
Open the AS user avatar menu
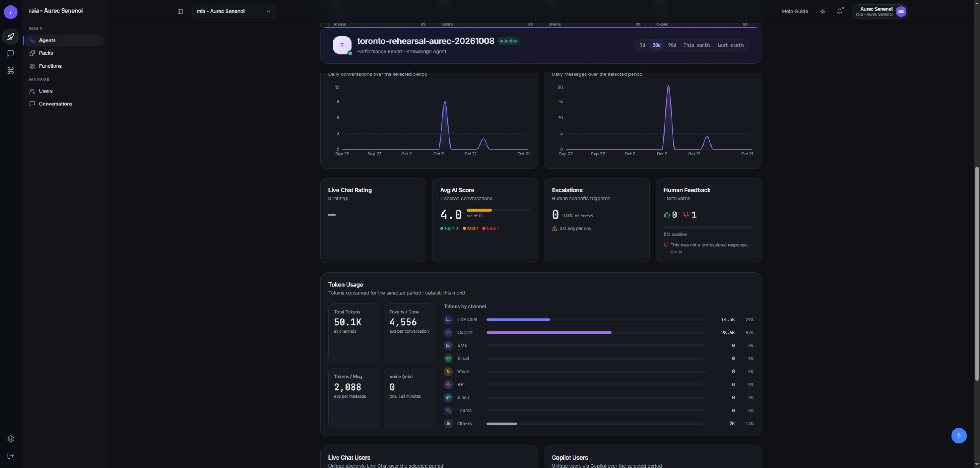pos(901,12)
